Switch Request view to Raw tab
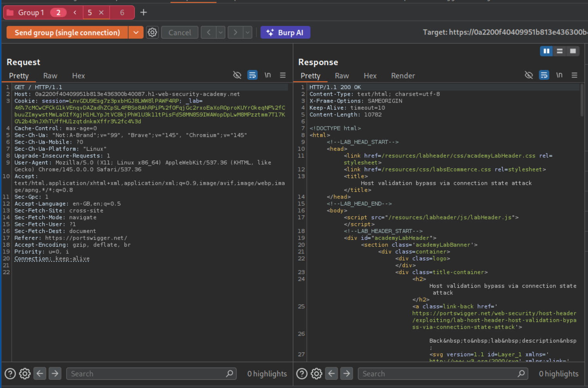588x388 pixels. [50, 76]
